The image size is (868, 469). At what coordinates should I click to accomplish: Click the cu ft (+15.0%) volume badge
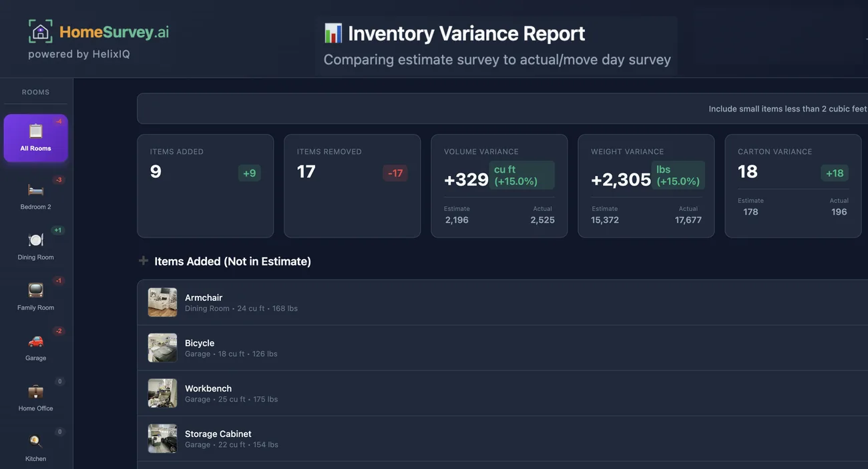pyautogui.click(x=522, y=175)
